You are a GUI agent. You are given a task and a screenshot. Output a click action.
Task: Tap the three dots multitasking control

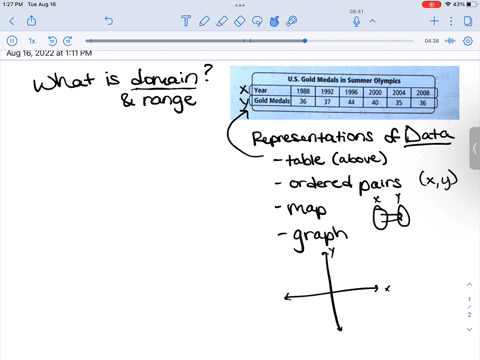tap(240, 5)
